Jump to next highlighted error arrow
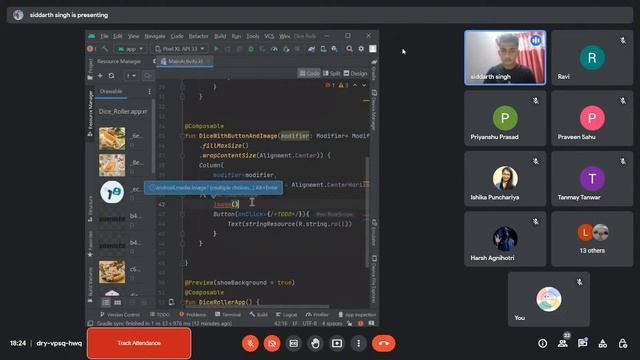This screenshot has width=640, height=360. point(364,85)
